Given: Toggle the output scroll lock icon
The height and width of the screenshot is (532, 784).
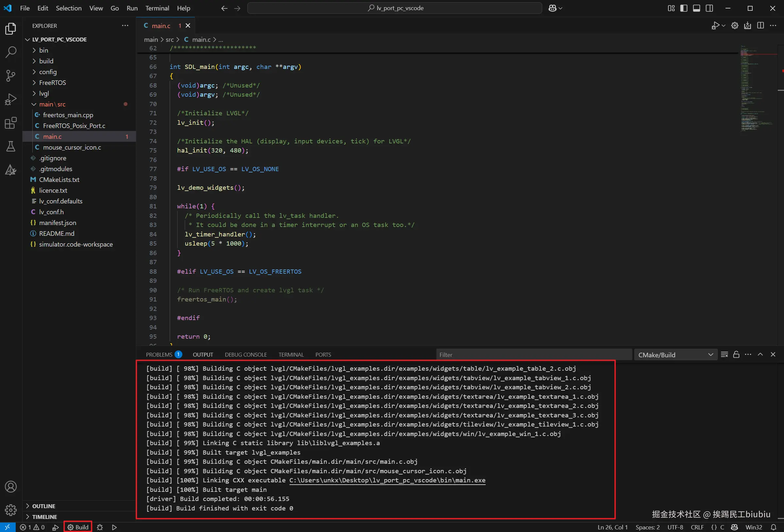Looking at the screenshot, I should pos(736,354).
